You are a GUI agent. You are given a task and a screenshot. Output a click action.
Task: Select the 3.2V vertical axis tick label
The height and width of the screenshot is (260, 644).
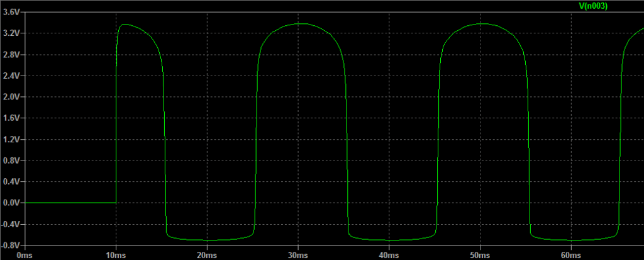click(x=11, y=33)
